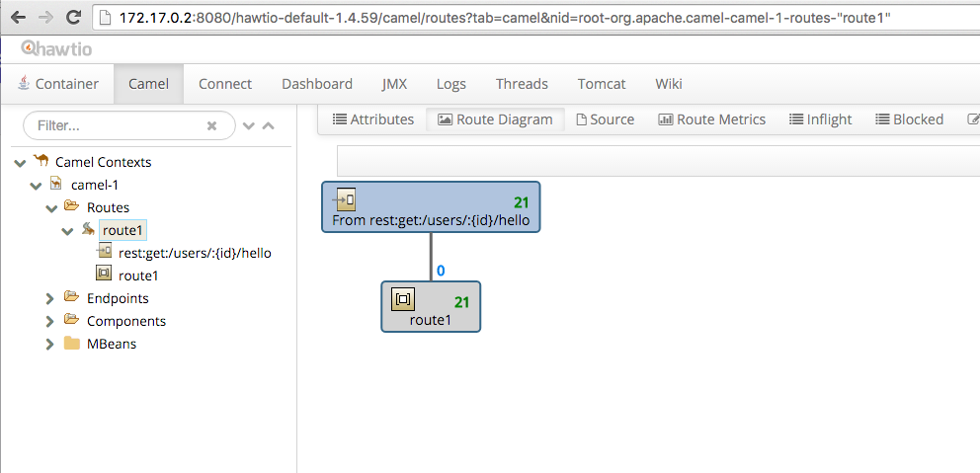This screenshot has height=473, width=980.
Task: Click the browser forward arrow
Action: pos(45,18)
